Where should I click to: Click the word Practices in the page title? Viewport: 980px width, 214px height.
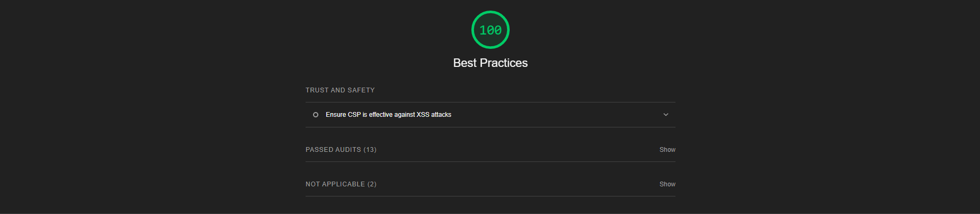(x=503, y=63)
